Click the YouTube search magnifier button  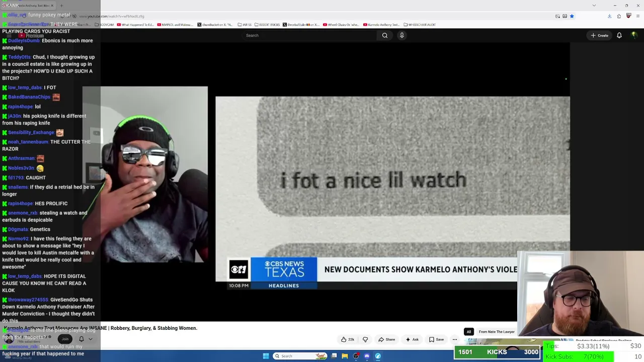pos(385,35)
